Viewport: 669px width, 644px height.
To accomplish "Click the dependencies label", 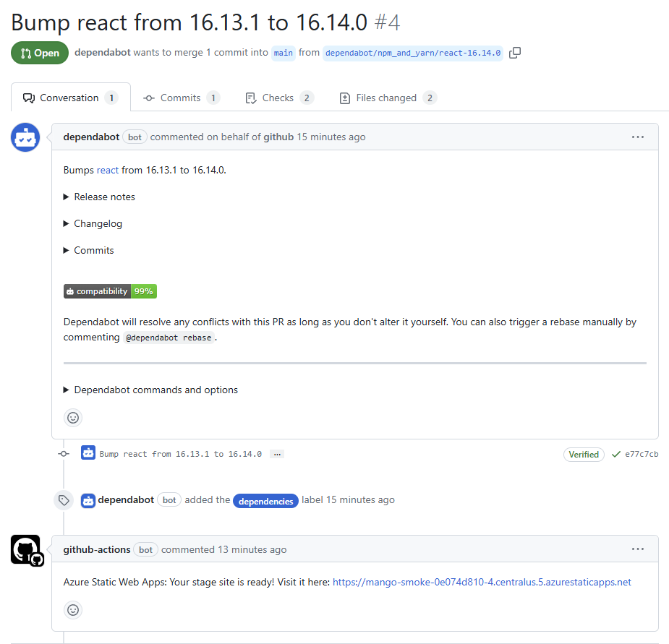I will (265, 501).
